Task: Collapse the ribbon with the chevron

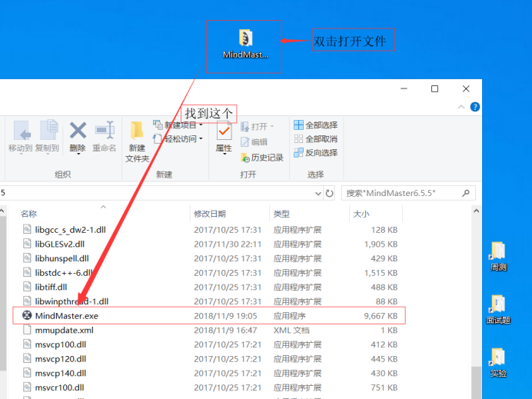Action: click(x=461, y=107)
